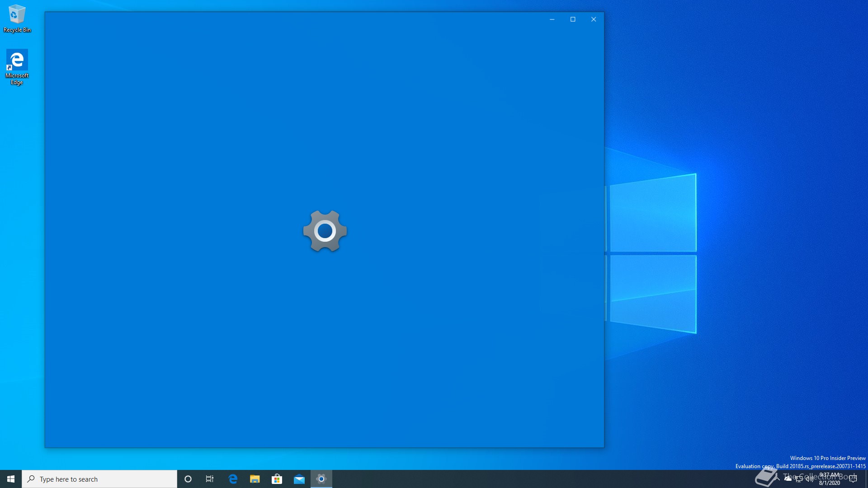Open the Recycle Bin desktop icon
Viewport: 868px width, 488px height.
pyautogui.click(x=17, y=18)
